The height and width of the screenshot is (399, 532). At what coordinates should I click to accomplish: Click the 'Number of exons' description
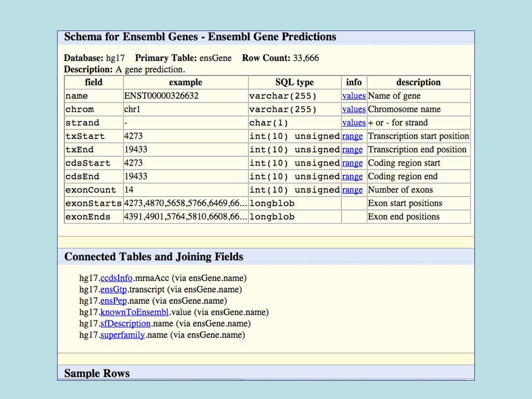point(400,190)
